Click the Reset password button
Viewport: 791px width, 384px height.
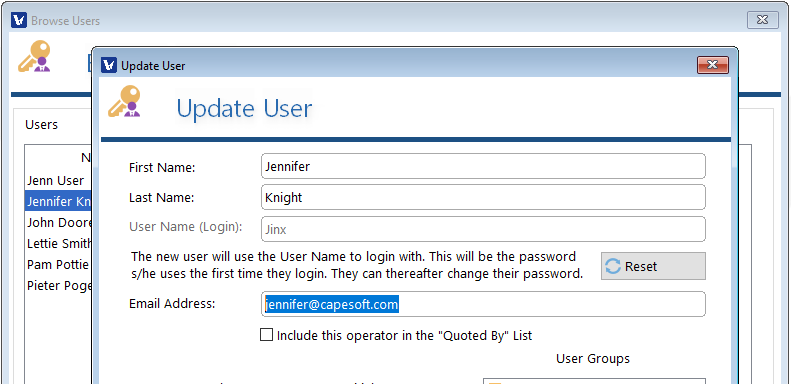(653, 266)
